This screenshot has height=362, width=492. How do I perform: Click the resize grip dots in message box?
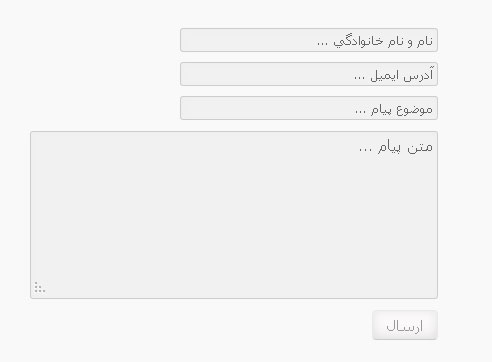tap(40, 287)
